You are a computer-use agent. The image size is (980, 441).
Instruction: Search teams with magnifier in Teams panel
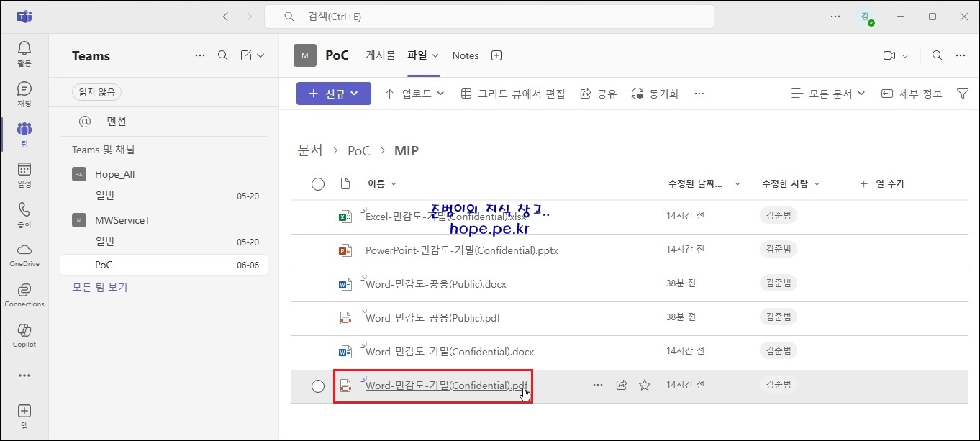pos(223,55)
